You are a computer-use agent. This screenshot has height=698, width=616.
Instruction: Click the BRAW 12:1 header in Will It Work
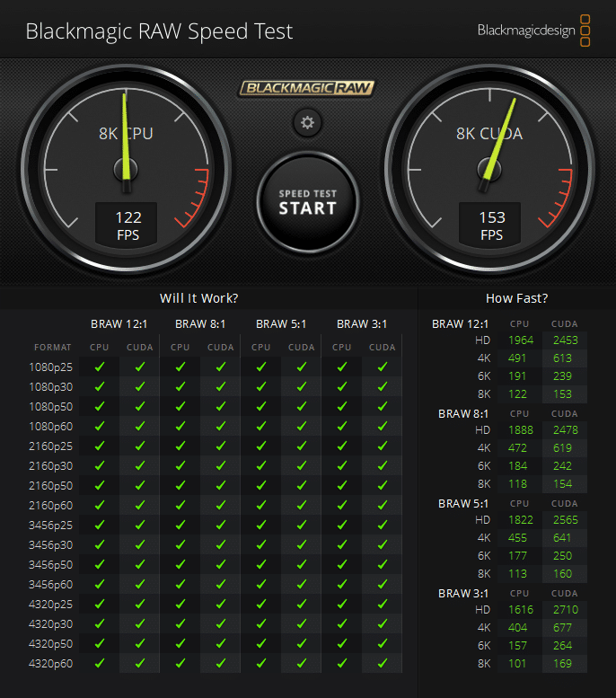[119, 324]
